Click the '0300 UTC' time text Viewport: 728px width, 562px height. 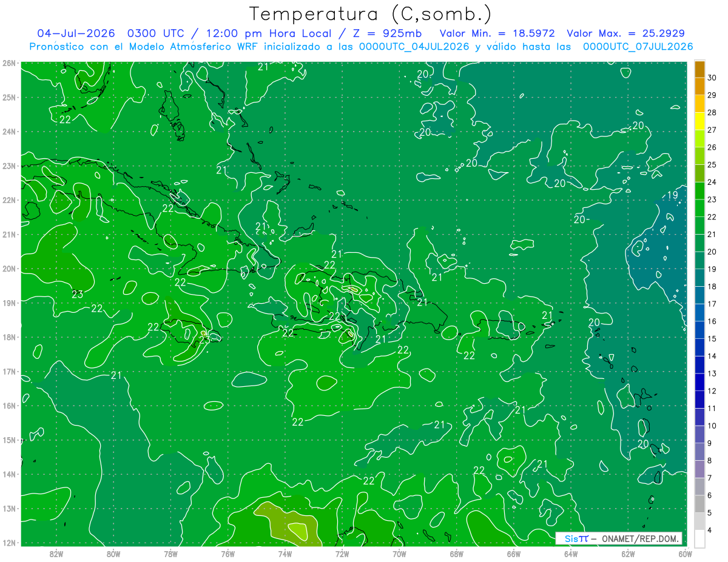(x=157, y=33)
